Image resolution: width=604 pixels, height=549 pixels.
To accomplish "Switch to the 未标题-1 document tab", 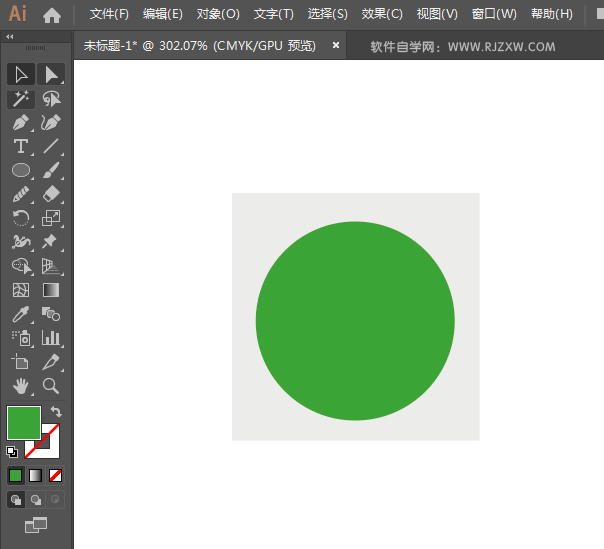I will (x=199, y=46).
